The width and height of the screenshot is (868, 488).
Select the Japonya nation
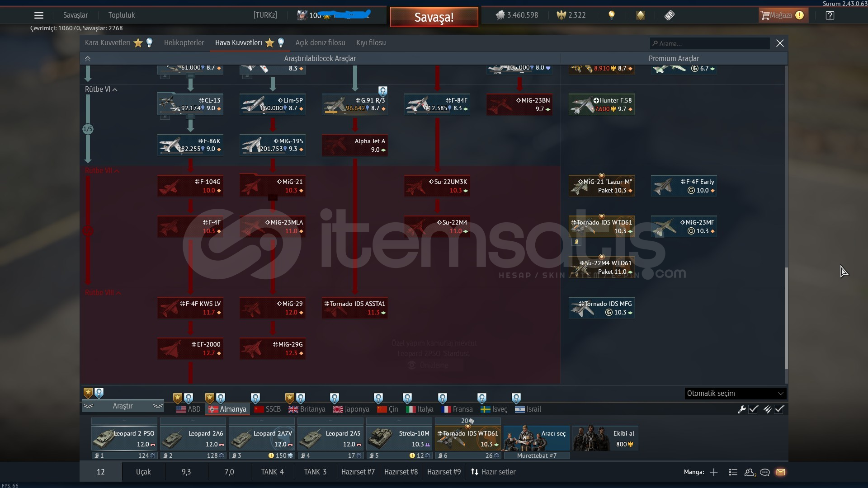pyautogui.click(x=351, y=409)
